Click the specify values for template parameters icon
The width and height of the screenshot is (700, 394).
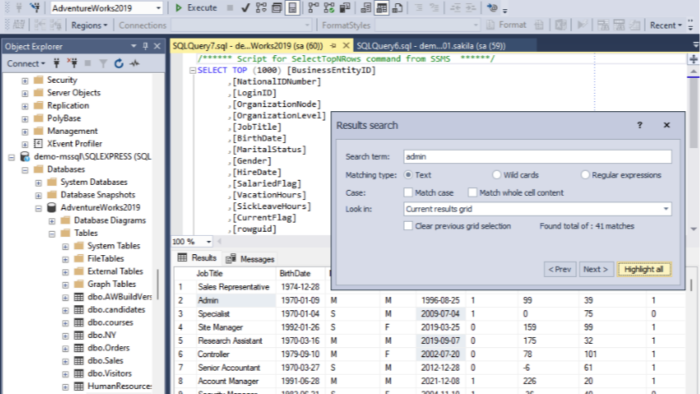[x=492, y=8]
